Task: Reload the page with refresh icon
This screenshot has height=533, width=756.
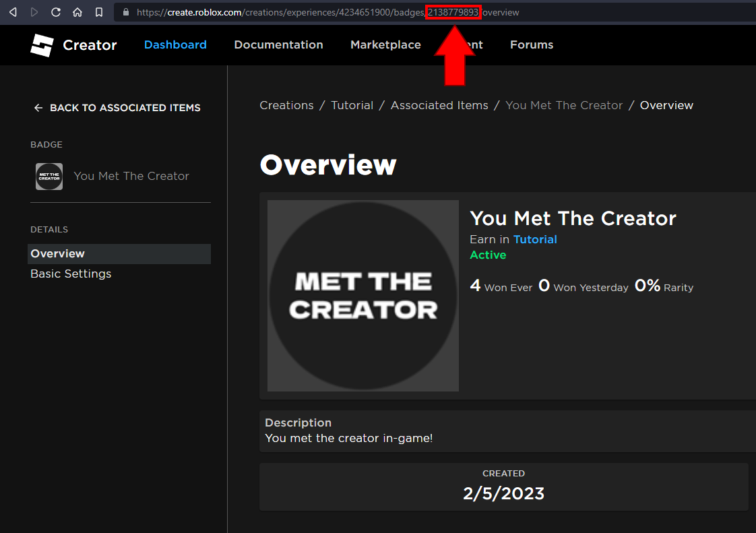Action: 56,12
